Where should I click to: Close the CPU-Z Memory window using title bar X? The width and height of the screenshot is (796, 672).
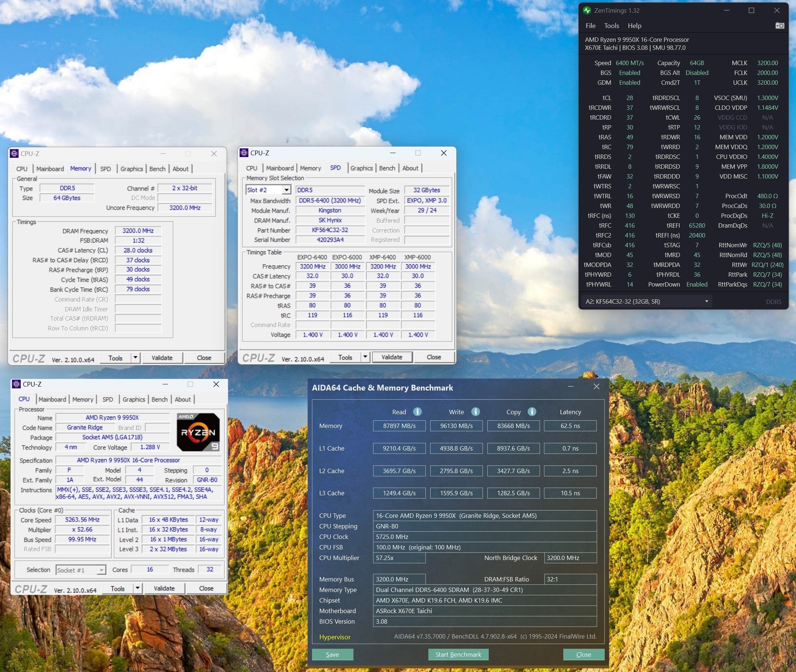pos(214,153)
